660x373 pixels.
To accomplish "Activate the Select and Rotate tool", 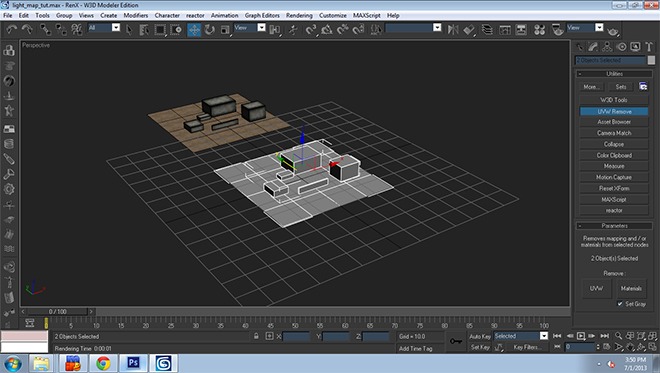I will click(209, 29).
